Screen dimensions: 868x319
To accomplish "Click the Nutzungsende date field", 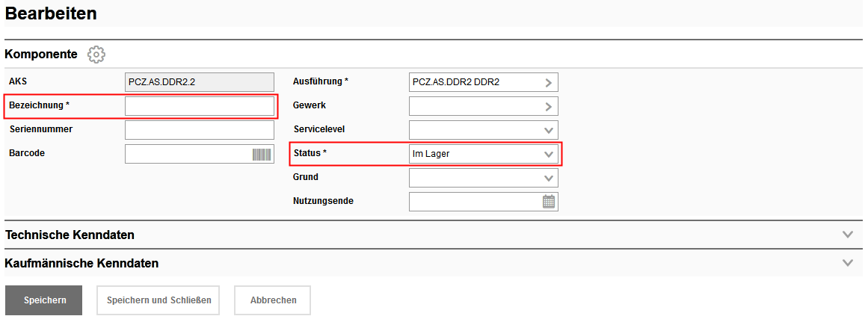I will [x=474, y=202].
